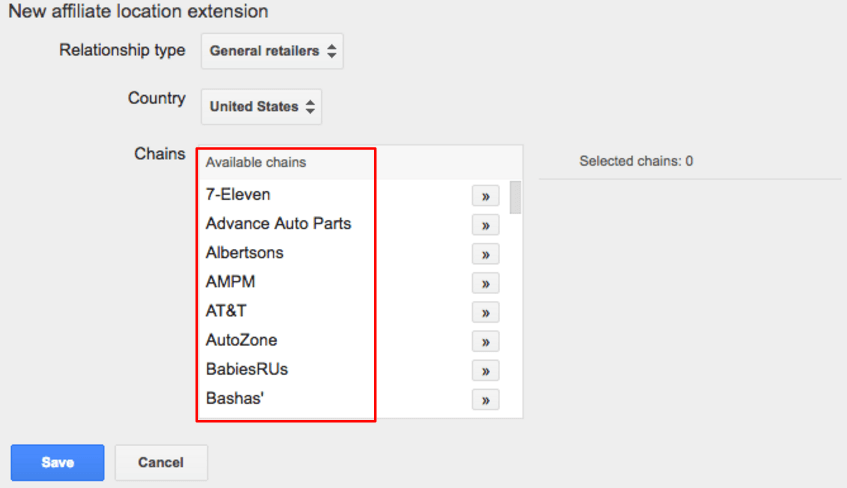Screen dimensions: 847x488
Task: Click the Available chains header
Action: (256, 162)
